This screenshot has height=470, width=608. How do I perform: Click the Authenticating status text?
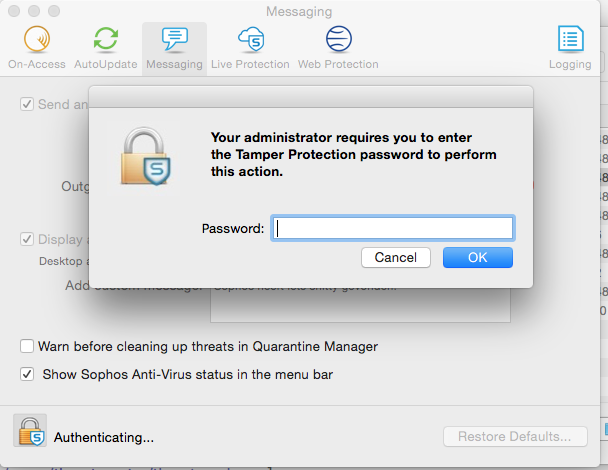pos(104,437)
